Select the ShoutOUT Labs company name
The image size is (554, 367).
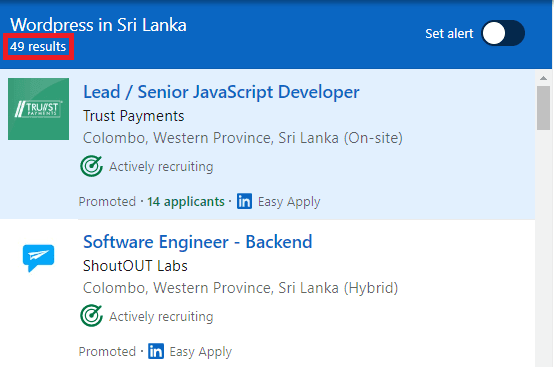[135, 266]
